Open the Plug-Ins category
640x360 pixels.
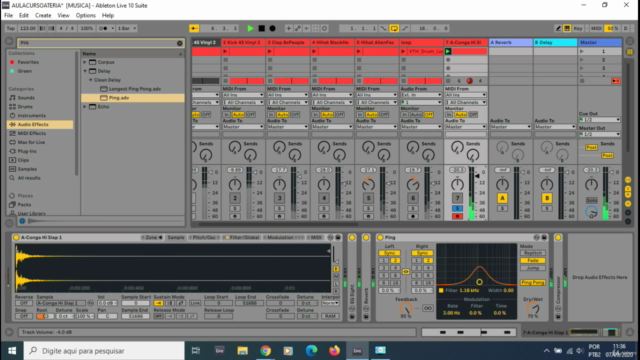coord(27,151)
